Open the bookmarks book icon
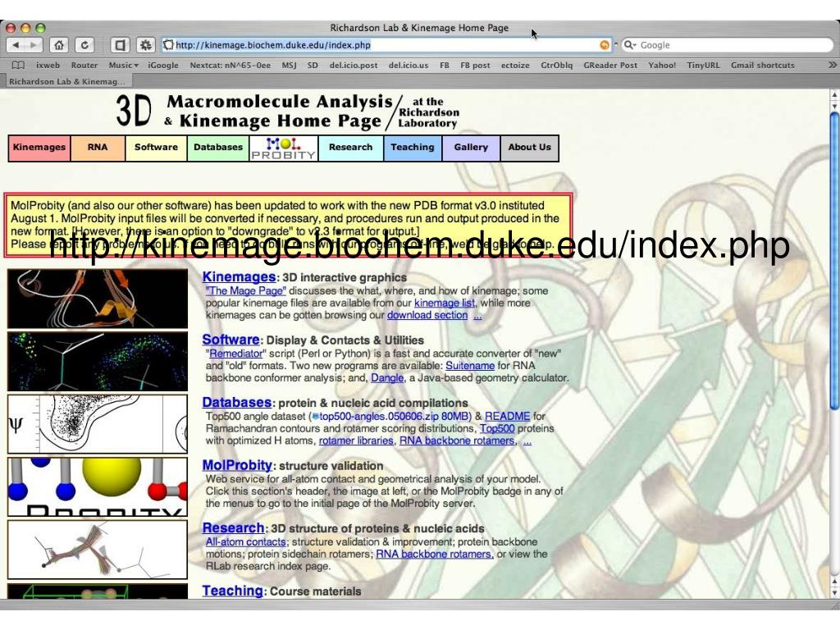The height and width of the screenshot is (630, 840). [18, 66]
